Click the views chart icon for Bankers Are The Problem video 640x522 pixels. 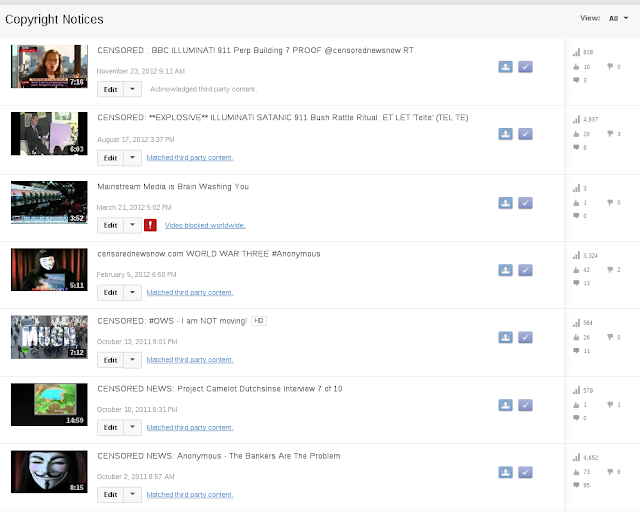[576, 458]
